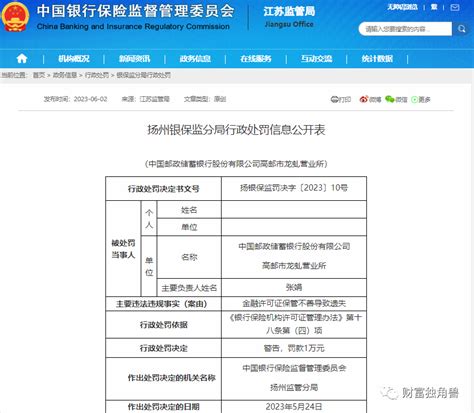The image size is (474, 413).
Task: Click the 行政处罚依据 row label
Action: (163, 325)
